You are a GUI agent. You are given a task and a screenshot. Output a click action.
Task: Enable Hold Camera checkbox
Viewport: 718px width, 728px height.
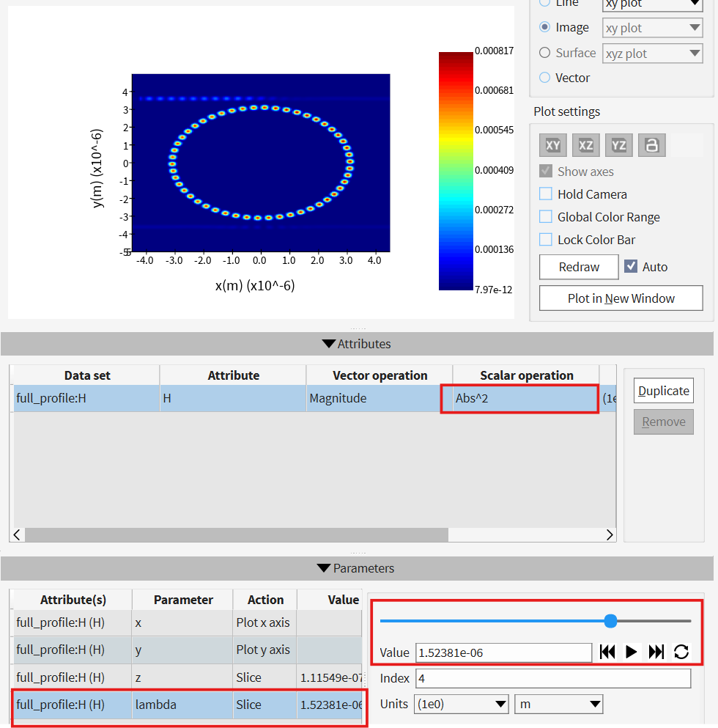(546, 194)
